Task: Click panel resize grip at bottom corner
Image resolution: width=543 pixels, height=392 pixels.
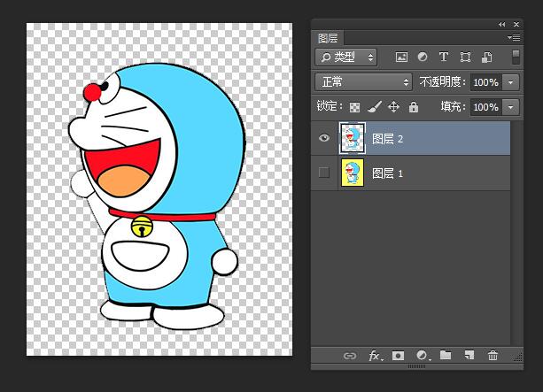Action: click(518, 357)
